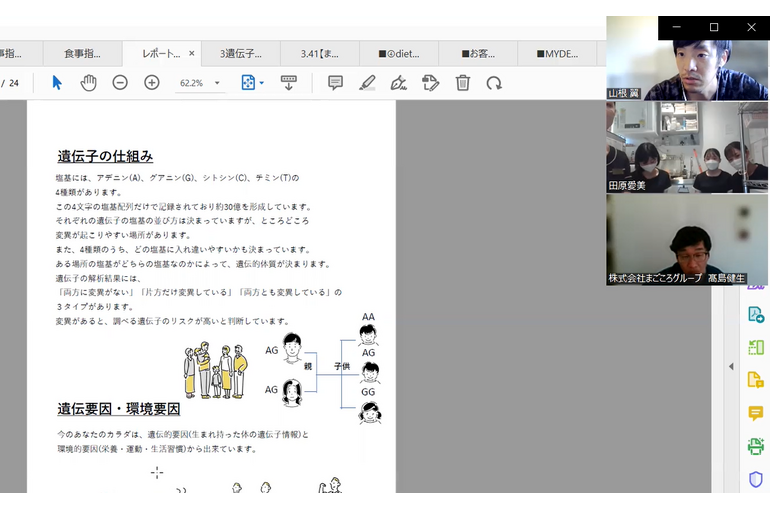Screen dimensions: 770x510
Task: Click the scrolling mode keyboard icon
Action: pyautogui.click(x=288, y=82)
